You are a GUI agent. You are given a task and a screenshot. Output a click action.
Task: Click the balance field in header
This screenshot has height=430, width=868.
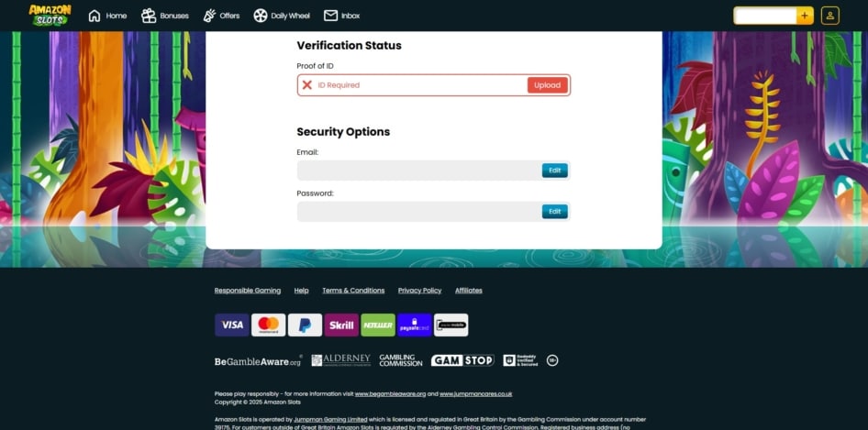[x=765, y=16]
